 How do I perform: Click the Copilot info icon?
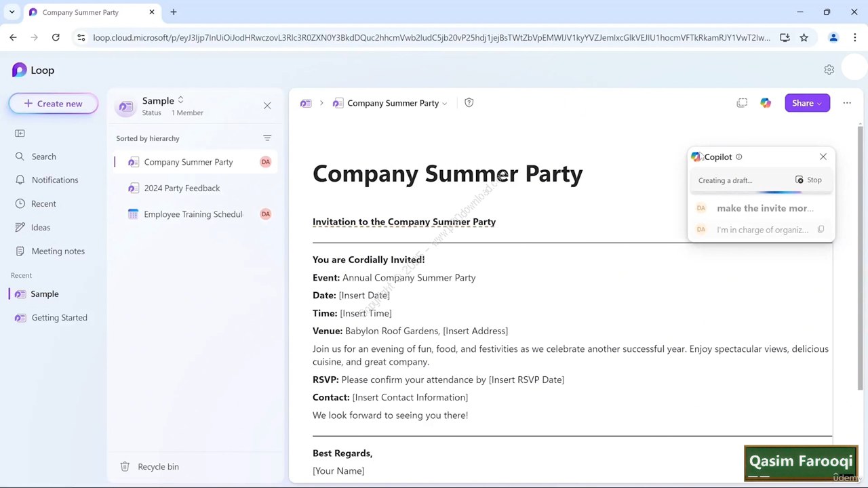pyautogui.click(x=739, y=157)
